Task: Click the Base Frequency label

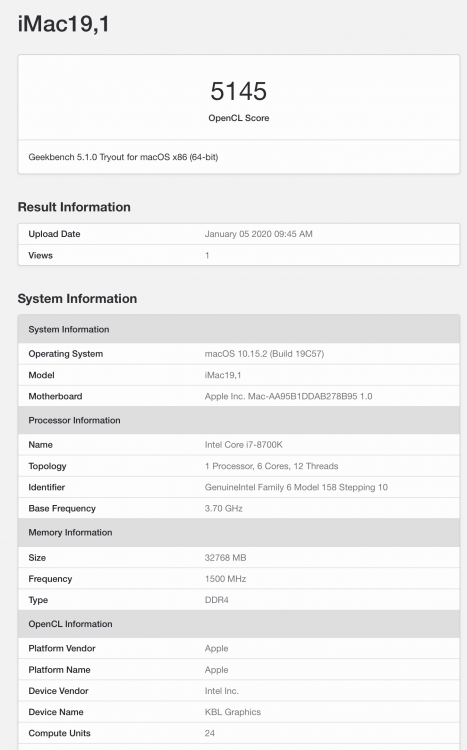Action: click(62, 508)
